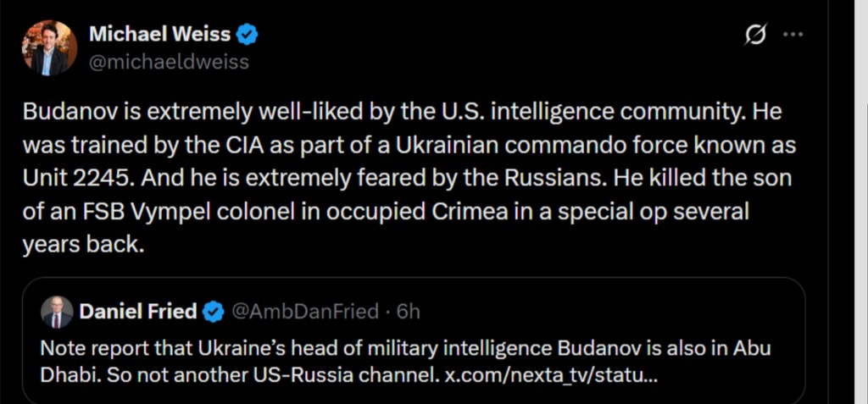Open the three-dot More options menu
This screenshot has width=868, height=404.
(x=792, y=36)
